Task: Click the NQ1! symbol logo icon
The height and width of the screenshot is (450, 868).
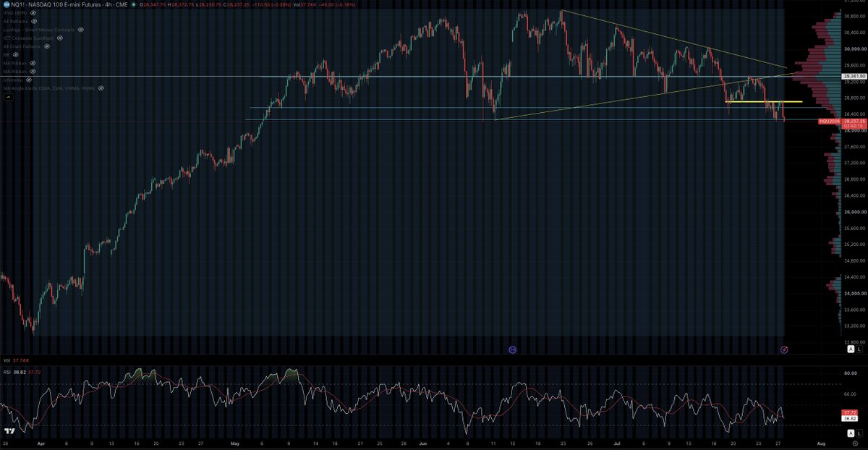Action: pyautogui.click(x=6, y=4)
